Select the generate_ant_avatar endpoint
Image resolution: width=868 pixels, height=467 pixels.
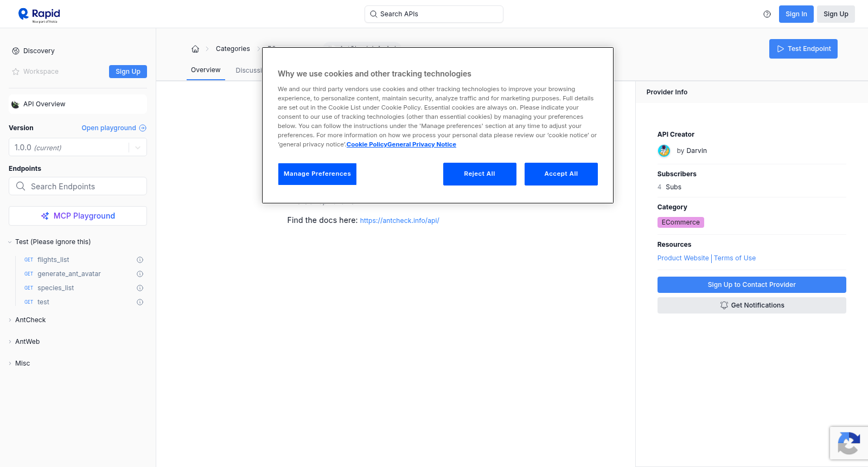69,274
